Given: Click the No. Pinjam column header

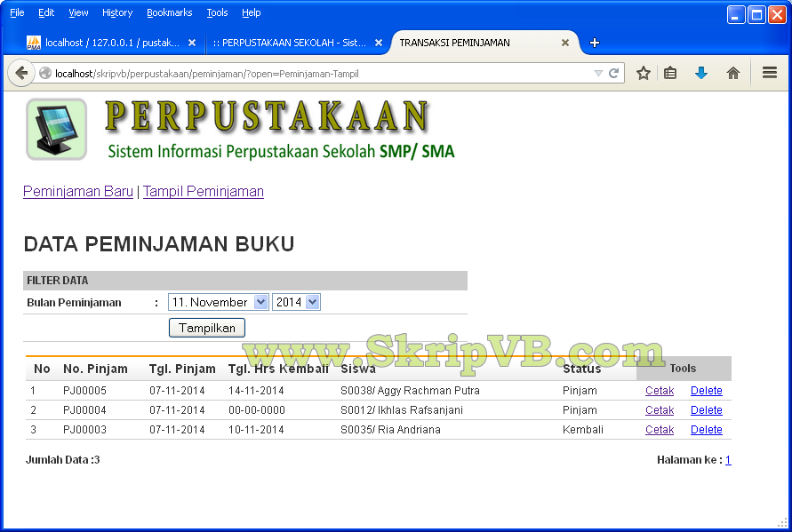Looking at the screenshot, I should pos(95,369).
